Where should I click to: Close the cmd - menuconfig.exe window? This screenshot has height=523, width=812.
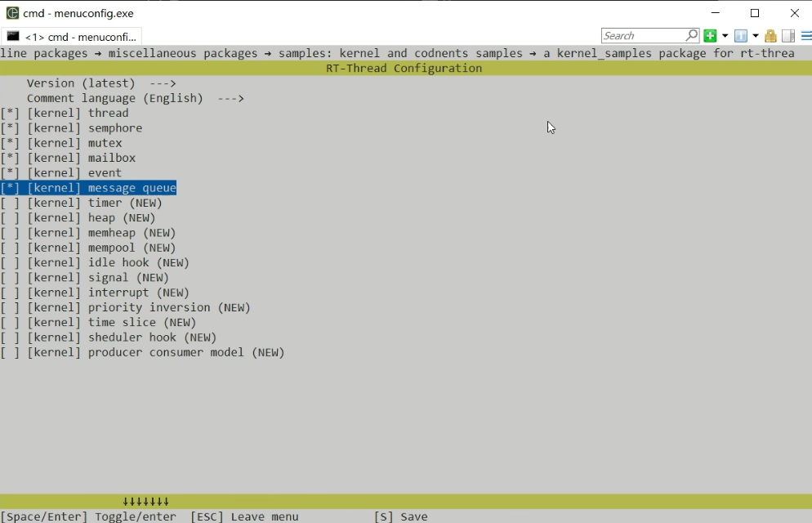[x=794, y=13]
